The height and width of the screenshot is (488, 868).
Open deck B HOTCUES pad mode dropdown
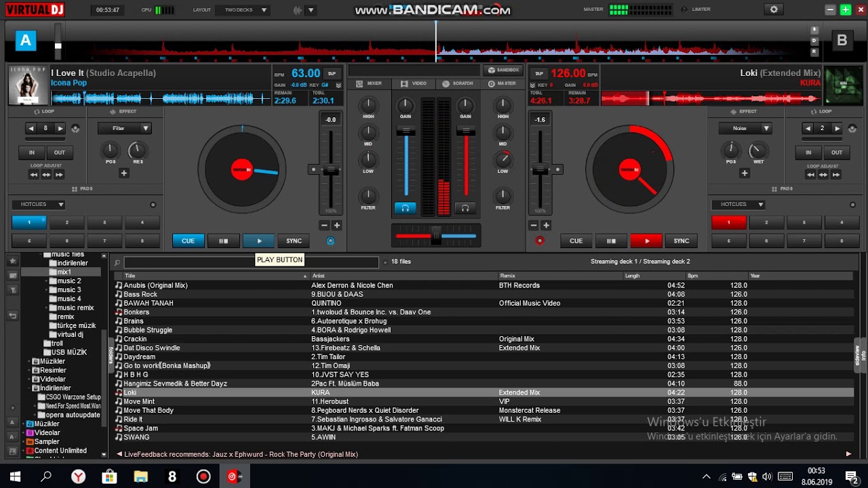coord(738,205)
